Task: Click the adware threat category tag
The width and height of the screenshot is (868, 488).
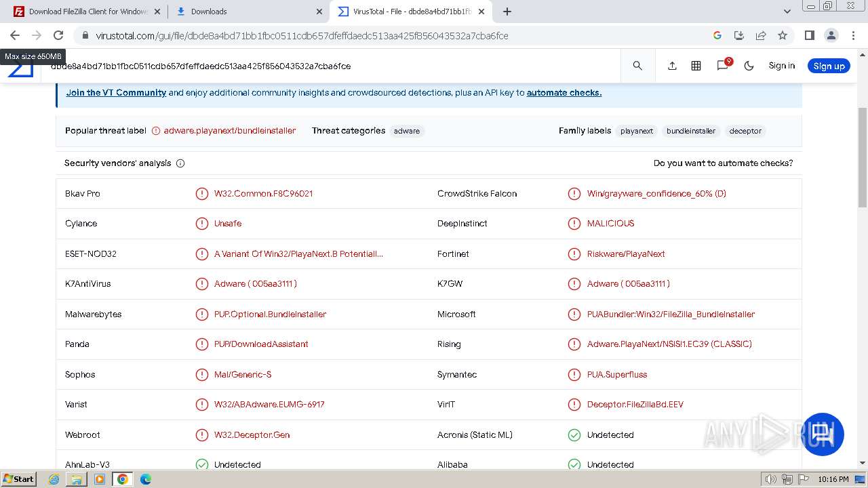Action: [x=407, y=131]
